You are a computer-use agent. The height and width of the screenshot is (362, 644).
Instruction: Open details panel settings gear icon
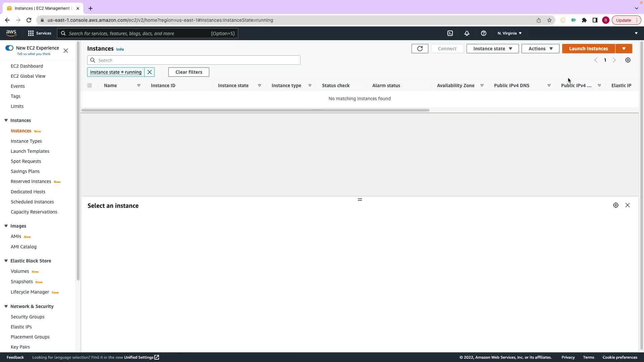(x=615, y=205)
